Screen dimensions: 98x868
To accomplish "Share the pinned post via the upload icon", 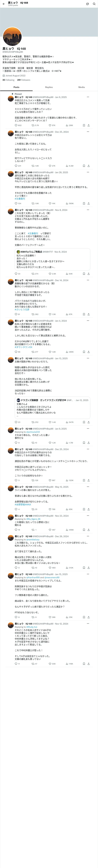I will coord(89,125).
